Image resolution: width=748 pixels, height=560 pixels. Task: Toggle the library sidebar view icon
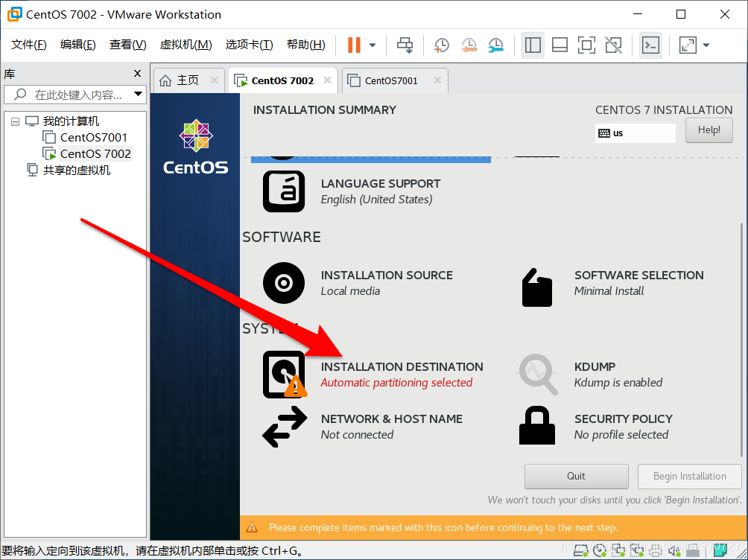click(x=533, y=45)
